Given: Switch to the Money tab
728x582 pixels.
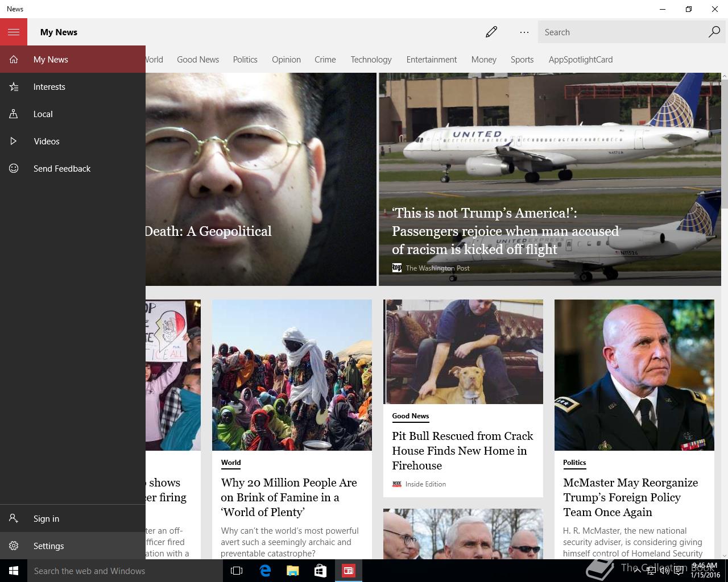Looking at the screenshot, I should (x=484, y=59).
